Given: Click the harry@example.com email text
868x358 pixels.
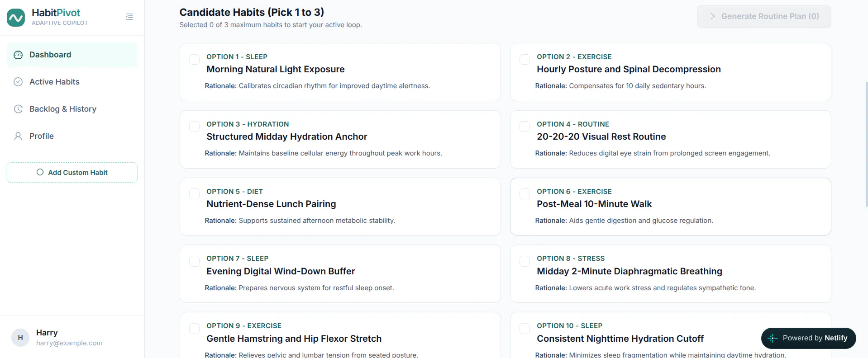Looking at the screenshot, I should [69, 343].
